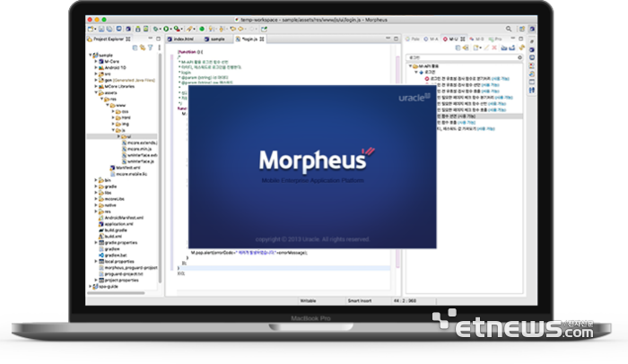This screenshot has width=628, height=364.
Task: Select the MCore Libraries node
Action: [117, 86]
